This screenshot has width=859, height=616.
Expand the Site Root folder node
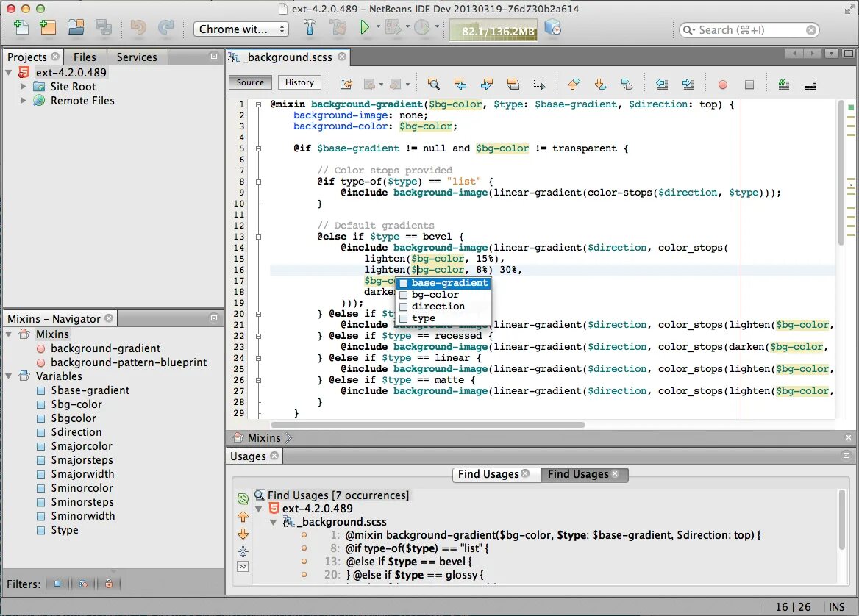(x=23, y=87)
